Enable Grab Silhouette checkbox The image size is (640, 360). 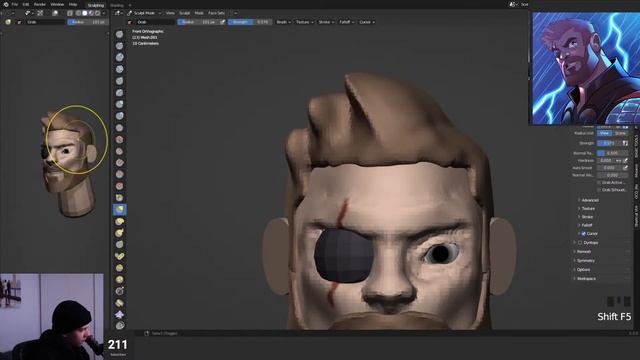tap(599, 190)
